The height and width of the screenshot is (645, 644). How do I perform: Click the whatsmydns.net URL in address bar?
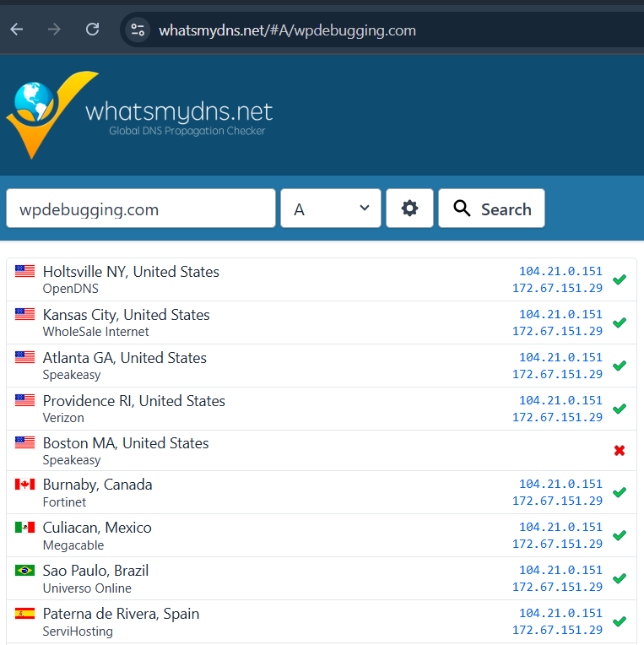tap(288, 30)
